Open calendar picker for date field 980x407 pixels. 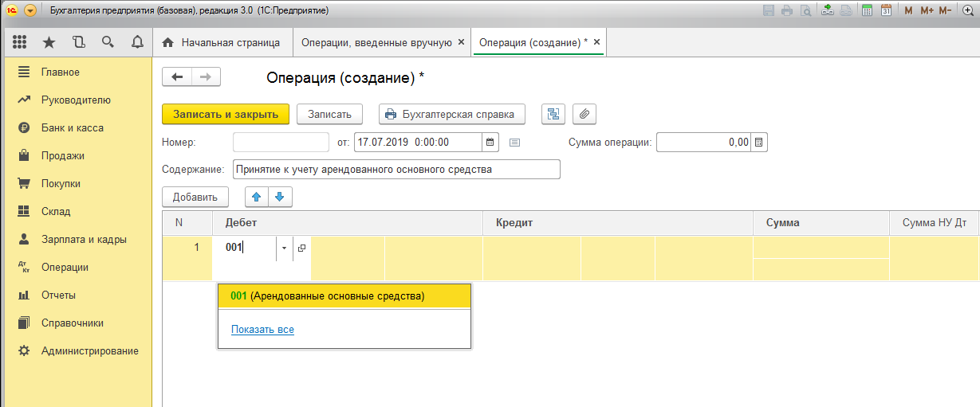click(490, 143)
